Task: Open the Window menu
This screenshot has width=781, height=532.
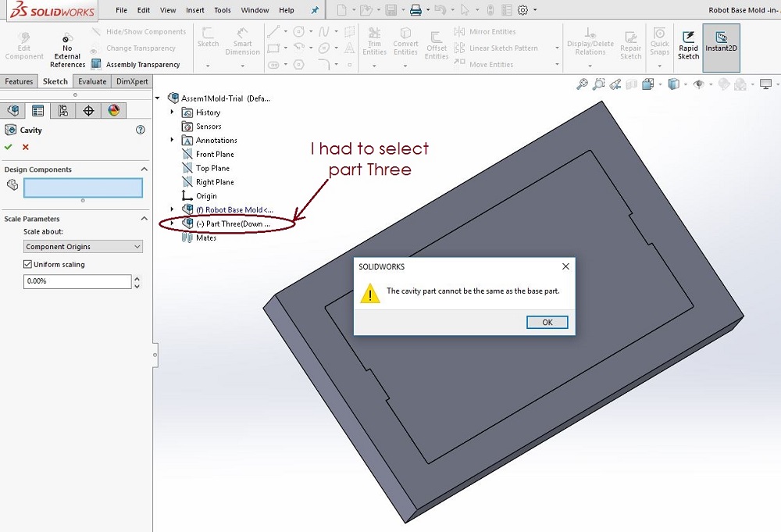Action: (255, 10)
